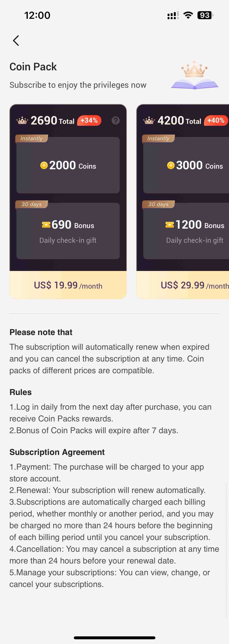Tap the +40% bonus badge
Image resolution: width=229 pixels, height=644 pixels.
216,120
